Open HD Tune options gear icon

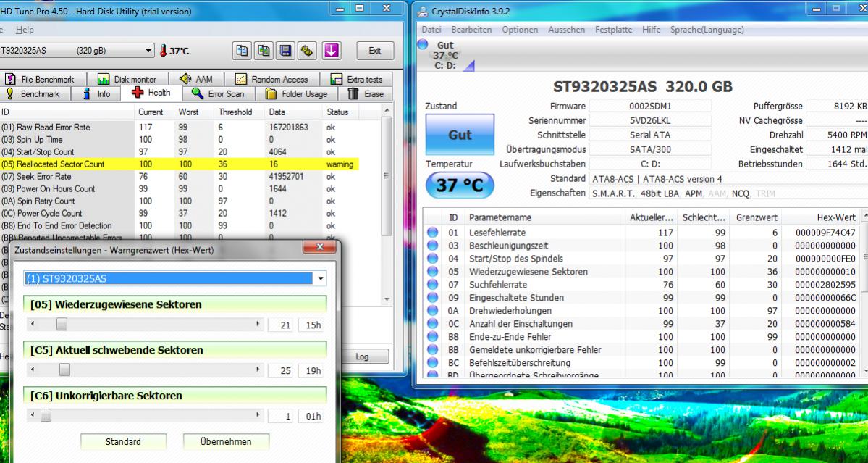pyautogui.click(x=307, y=51)
